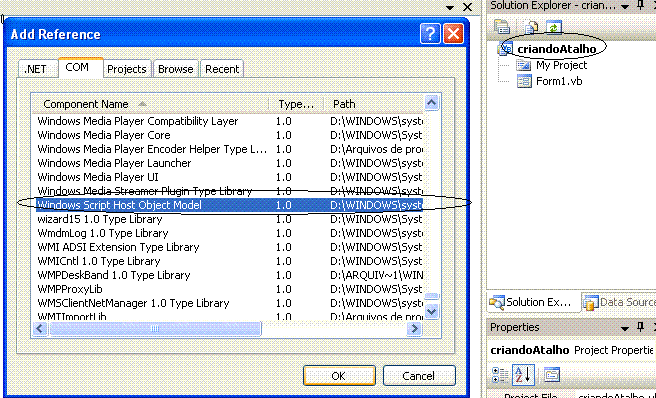This screenshot has width=656, height=398.
Task: Click the My Project folder icon
Action: 523,65
